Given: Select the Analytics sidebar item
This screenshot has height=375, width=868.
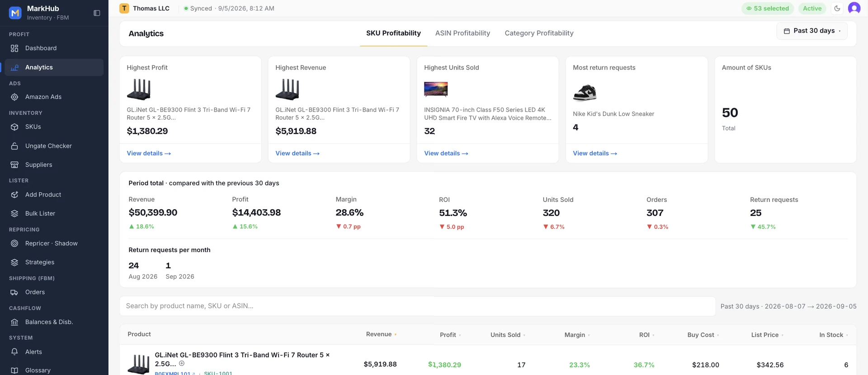Looking at the screenshot, I should [x=54, y=67].
